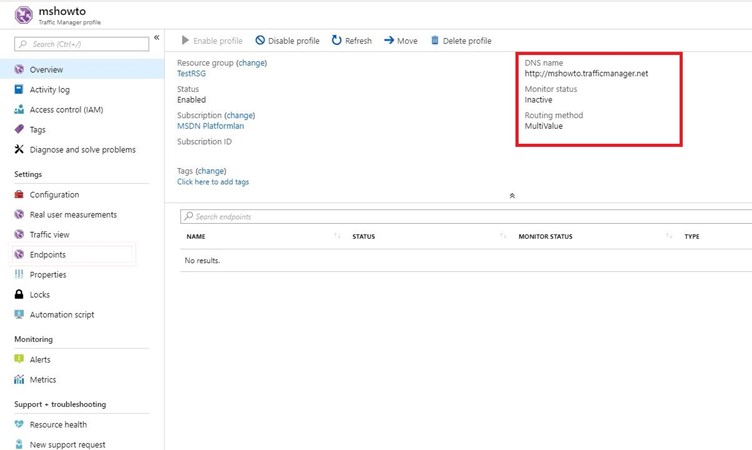Sort endpoints by Name column arrows
Screen dimensions: 752x450
(x=337, y=237)
